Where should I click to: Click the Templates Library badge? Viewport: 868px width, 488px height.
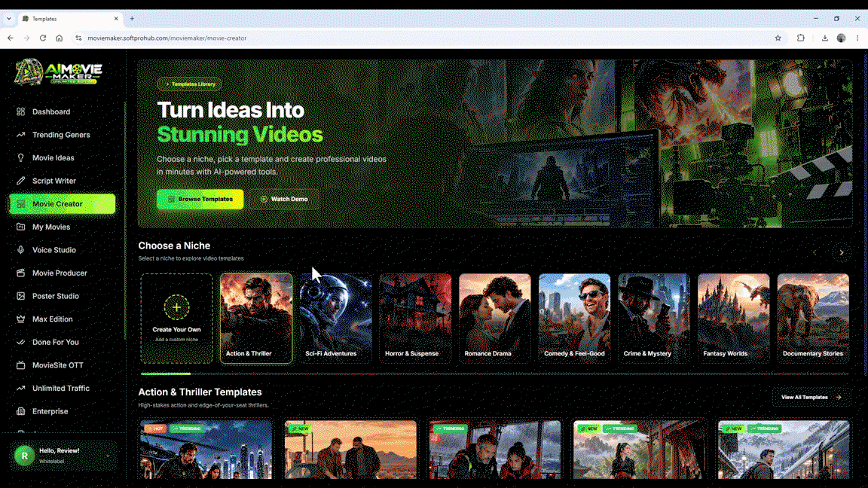(190, 84)
